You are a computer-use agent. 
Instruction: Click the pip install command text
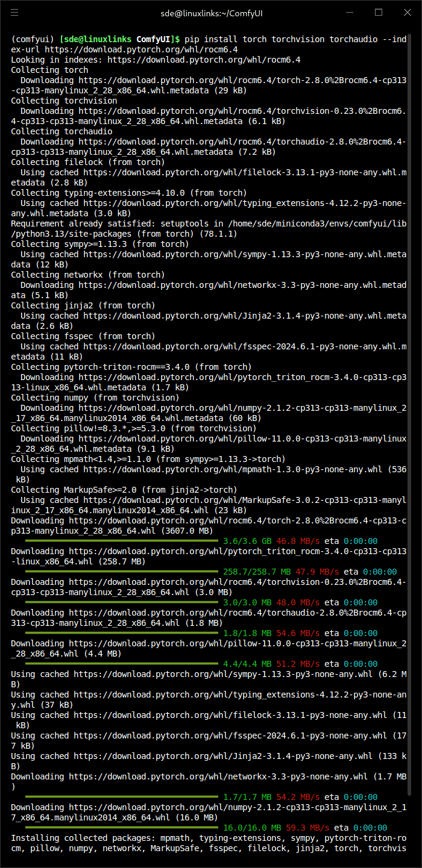point(295,39)
